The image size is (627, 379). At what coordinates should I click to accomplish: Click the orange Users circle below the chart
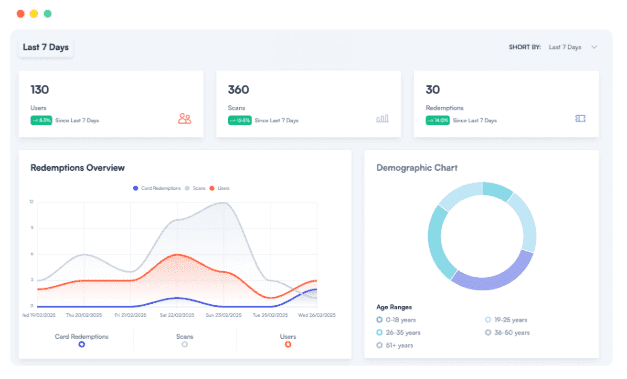(288, 344)
